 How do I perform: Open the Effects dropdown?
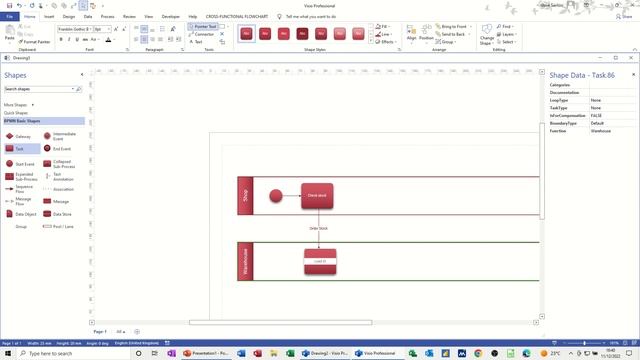point(386,42)
